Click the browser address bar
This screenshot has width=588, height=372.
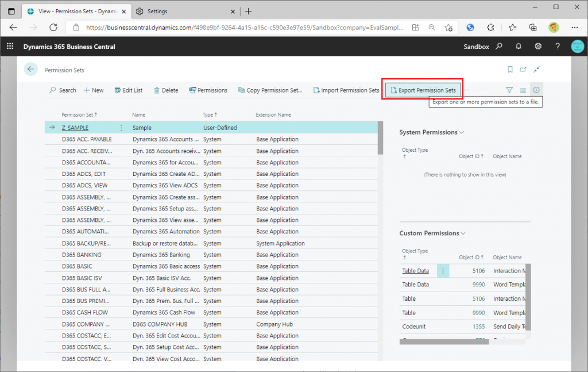pyautogui.click(x=245, y=27)
